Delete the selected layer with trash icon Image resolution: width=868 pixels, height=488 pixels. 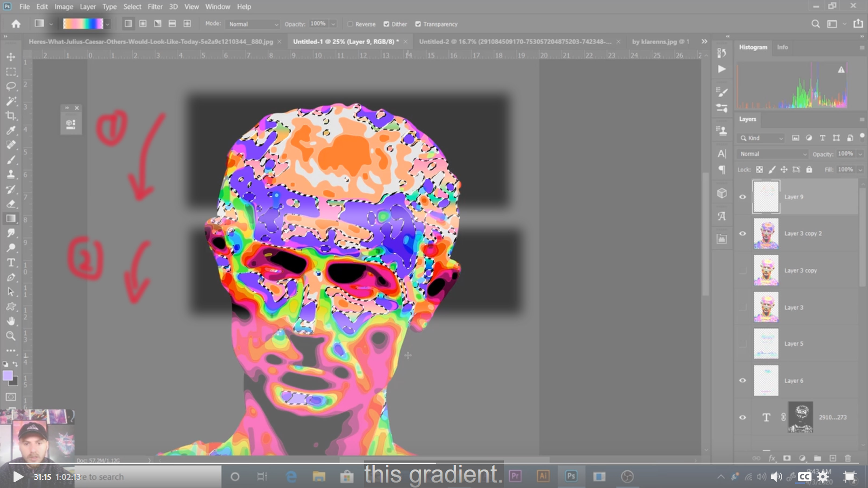tap(849, 458)
